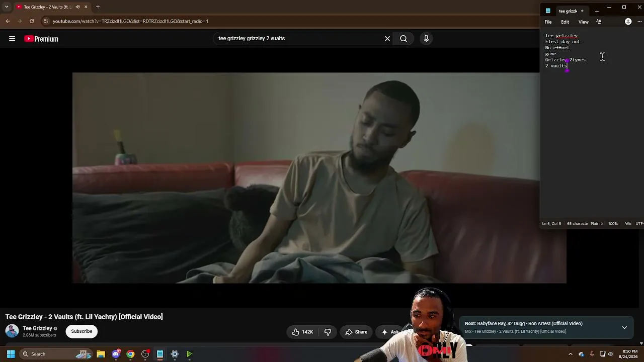This screenshot has width=644, height=362.
Task: Add a new Notepad tab
Action: pos(597,11)
